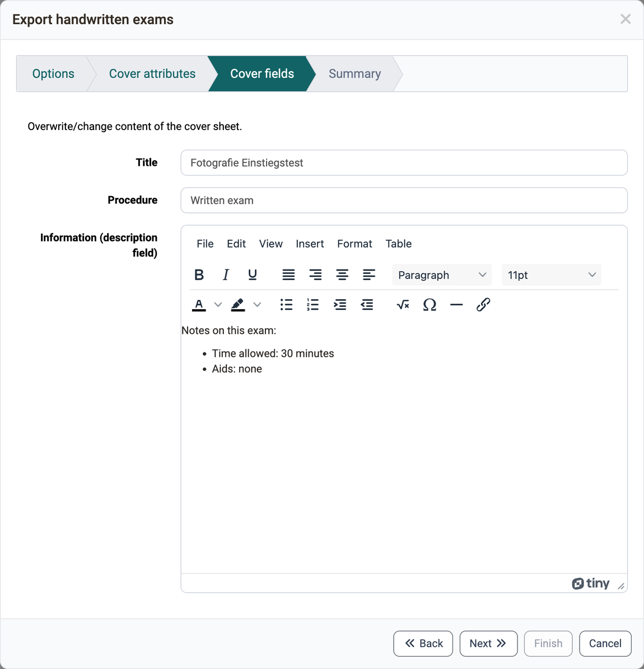Insert or edit a link

[483, 305]
